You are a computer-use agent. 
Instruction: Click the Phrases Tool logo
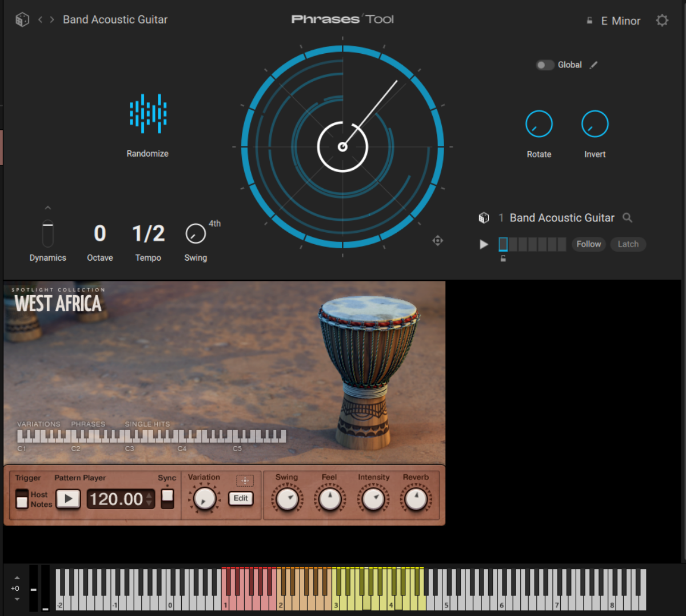342,19
